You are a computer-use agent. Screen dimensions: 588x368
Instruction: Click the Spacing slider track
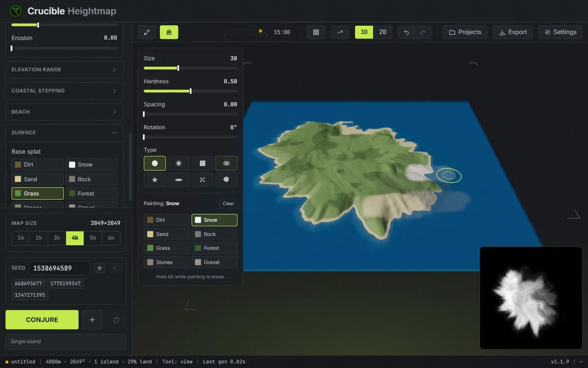pos(191,114)
